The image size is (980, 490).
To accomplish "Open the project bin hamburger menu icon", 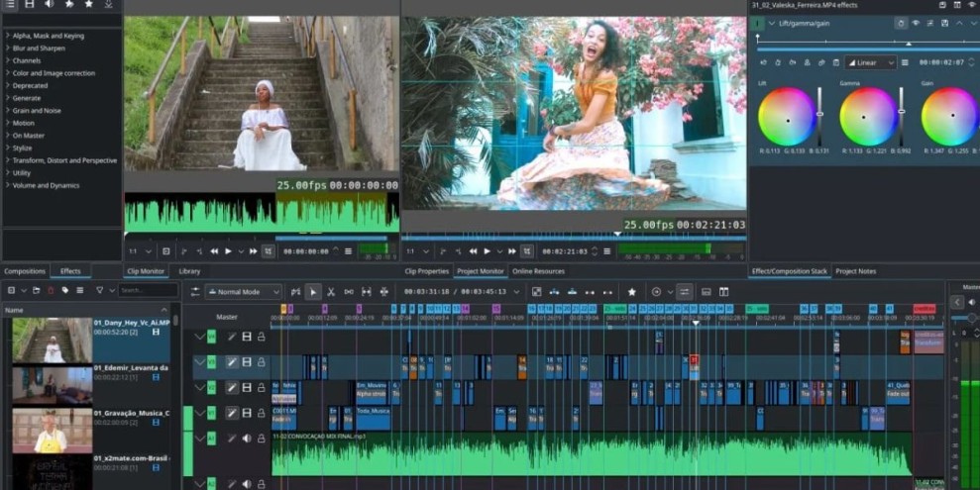I will 80,290.
